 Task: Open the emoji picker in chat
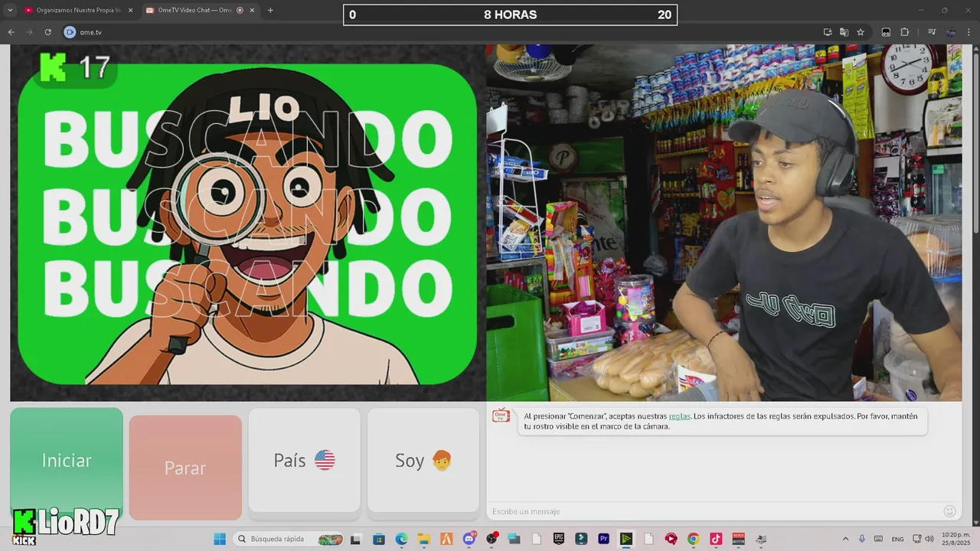point(949,511)
